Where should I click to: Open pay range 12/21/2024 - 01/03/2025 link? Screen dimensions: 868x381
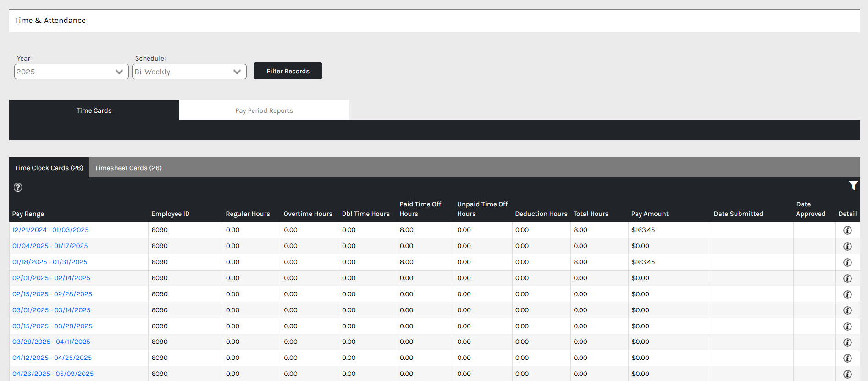(x=50, y=230)
